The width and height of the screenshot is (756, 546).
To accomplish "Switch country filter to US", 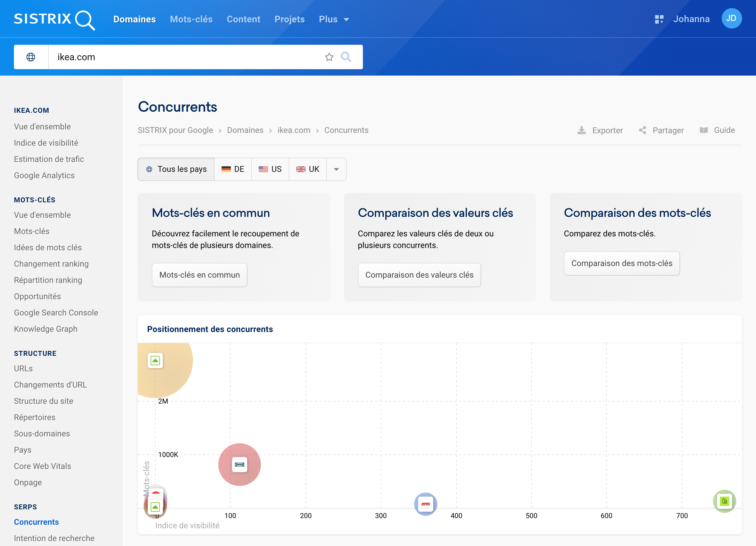I will 270,169.
